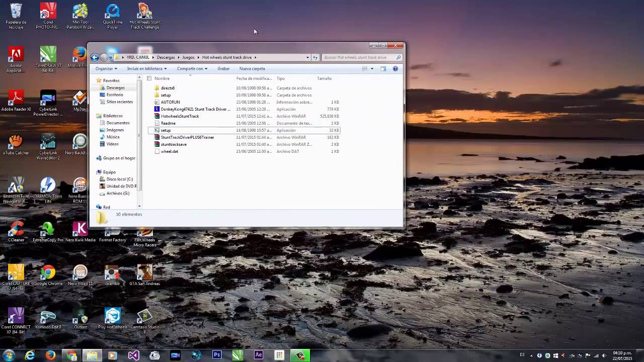The width and height of the screenshot is (644, 362).
Task: Launch Photoshop from the taskbar
Action: [x=217, y=355]
